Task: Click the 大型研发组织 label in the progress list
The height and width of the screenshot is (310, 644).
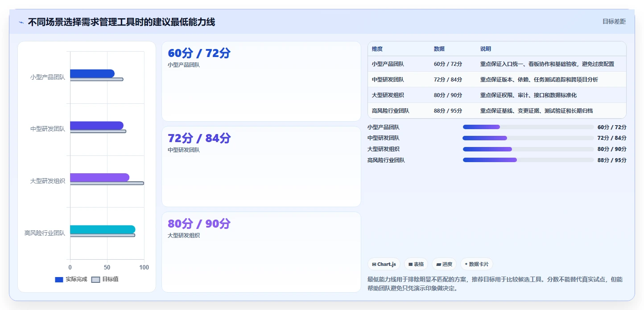Action: (384, 149)
